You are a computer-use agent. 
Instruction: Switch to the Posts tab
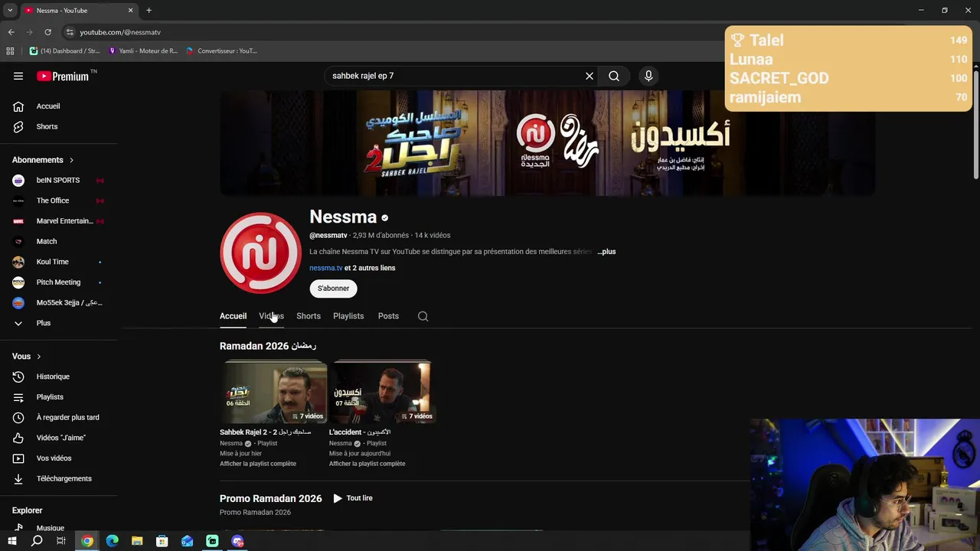click(388, 316)
